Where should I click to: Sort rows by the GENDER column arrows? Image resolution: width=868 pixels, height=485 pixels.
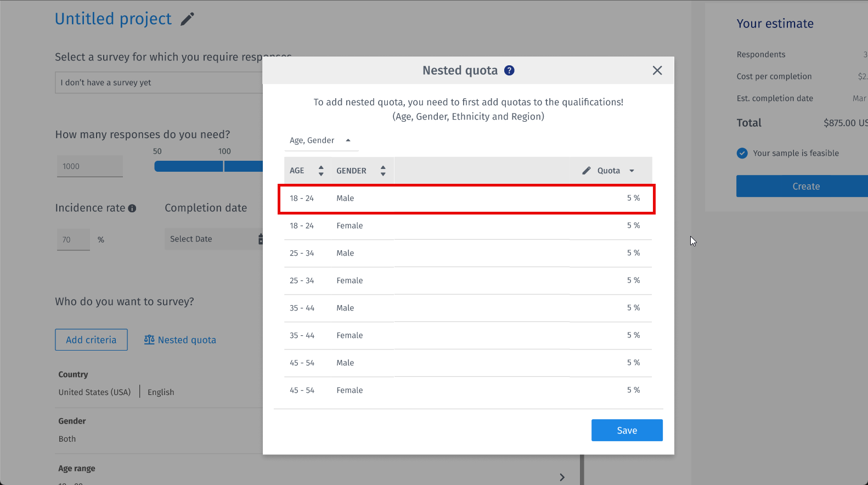tap(383, 171)
